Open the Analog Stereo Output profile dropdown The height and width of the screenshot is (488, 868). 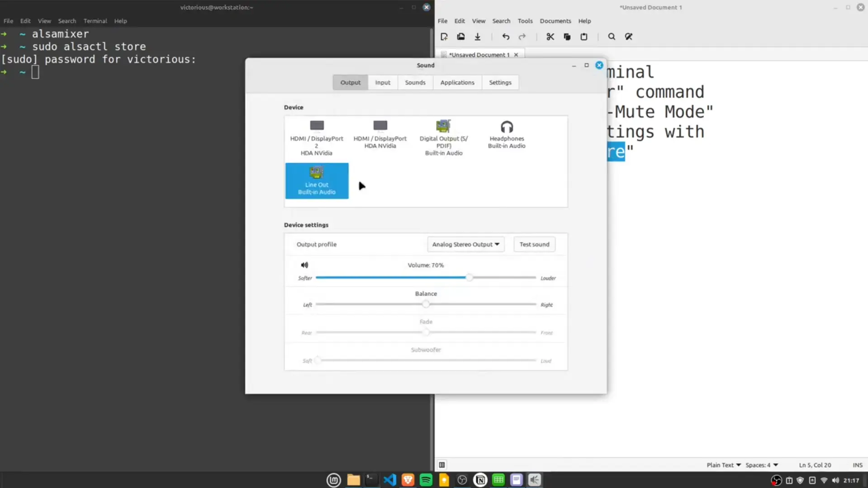pos(465,244)
